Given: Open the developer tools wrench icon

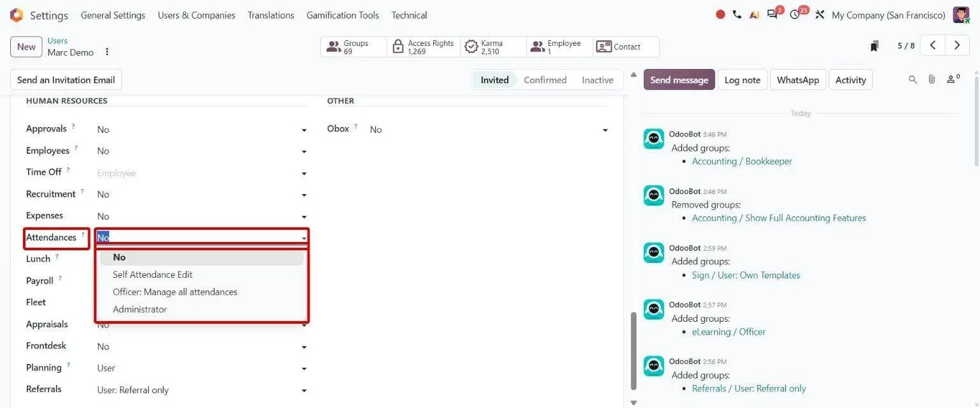Looking at the screenshot, I should tap(820, 15).
